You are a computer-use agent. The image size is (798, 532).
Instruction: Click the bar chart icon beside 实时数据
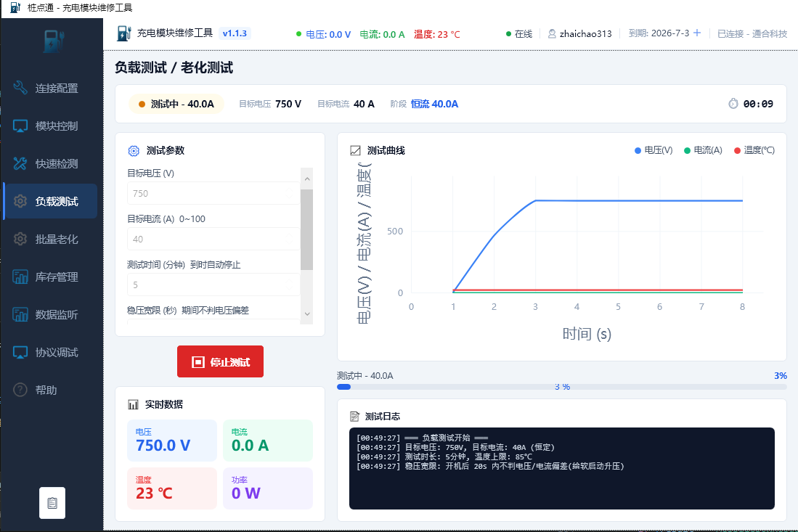click(x=134, y=404)
